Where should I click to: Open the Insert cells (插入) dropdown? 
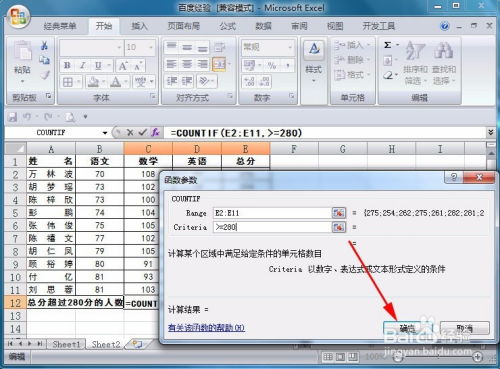(352, 45)
